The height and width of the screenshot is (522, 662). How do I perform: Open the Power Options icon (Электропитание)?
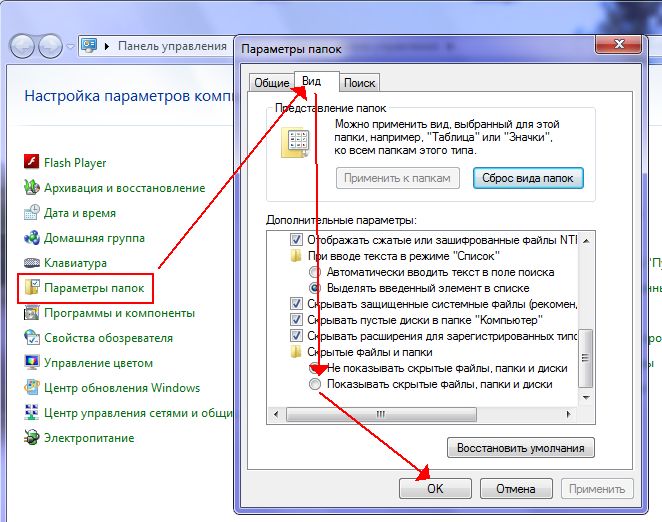coord(32,438)
